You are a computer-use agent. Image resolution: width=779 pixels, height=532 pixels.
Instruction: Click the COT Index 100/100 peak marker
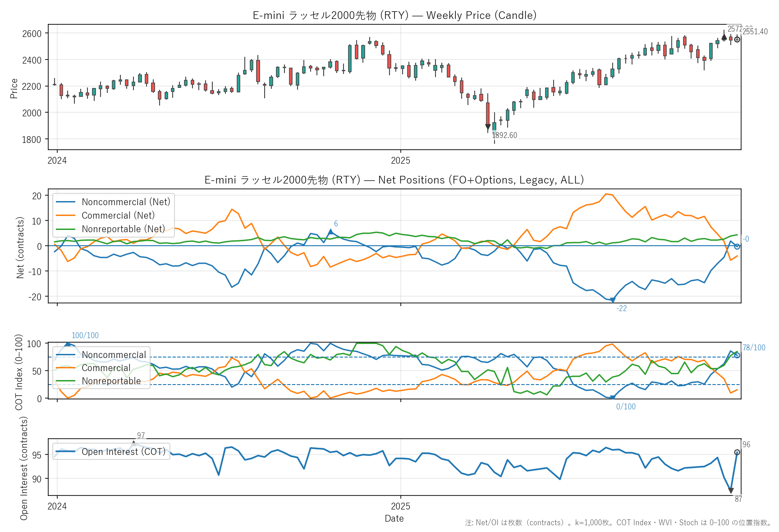68,344
